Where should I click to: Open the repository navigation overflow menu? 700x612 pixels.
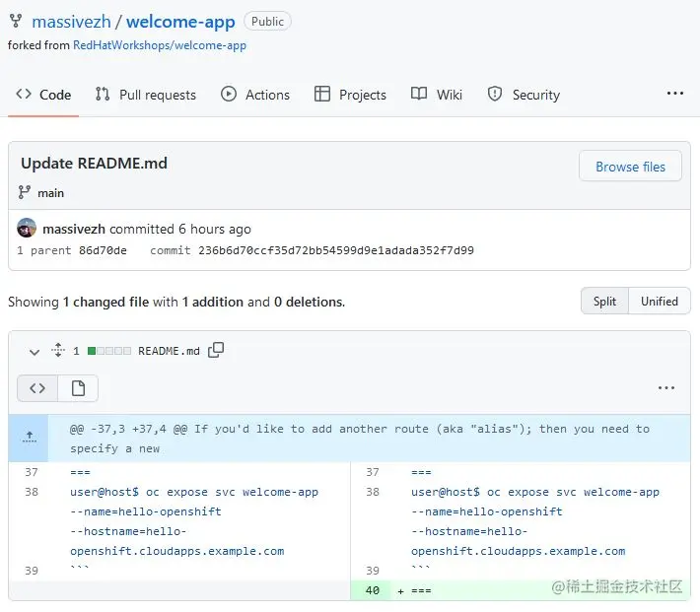point(674,94)
